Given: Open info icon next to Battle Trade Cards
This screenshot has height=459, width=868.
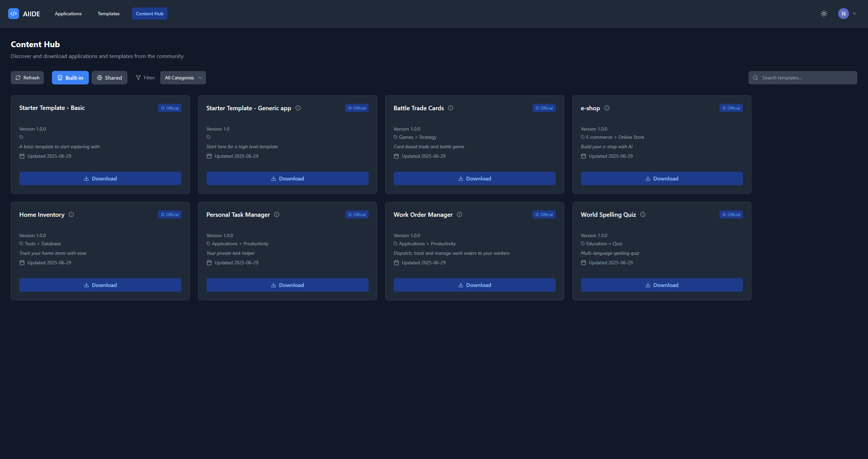Looking at the screenshot, I should click(x=451, y=108).
